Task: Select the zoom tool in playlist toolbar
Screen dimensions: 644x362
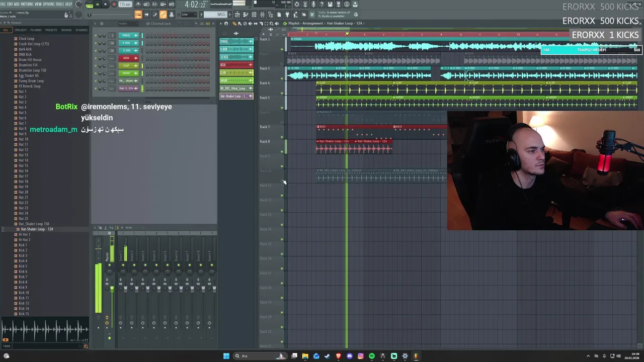Action: coord(272,23)
